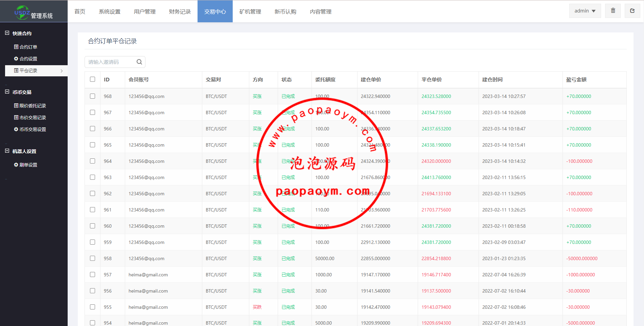Click the 市价交易记录 list icon
The width and height of the screenshot is (644, 326).
16,118
